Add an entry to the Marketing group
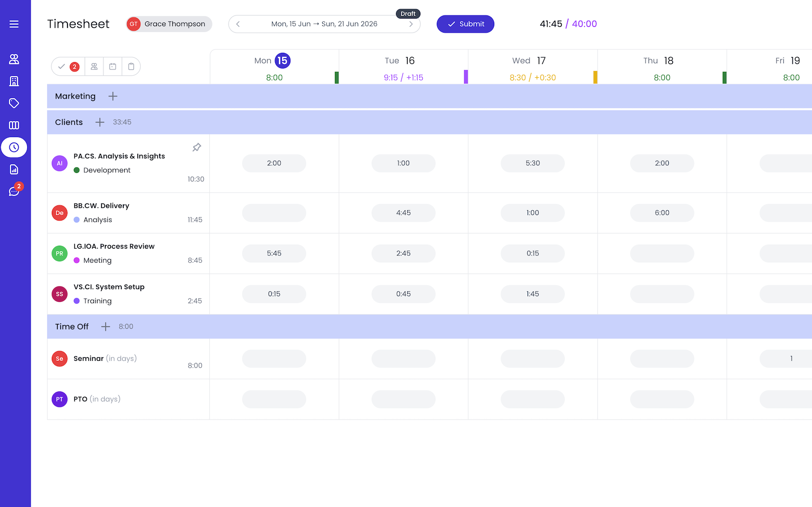This screenshot has height=507, width=812. [x=113, y=96]
